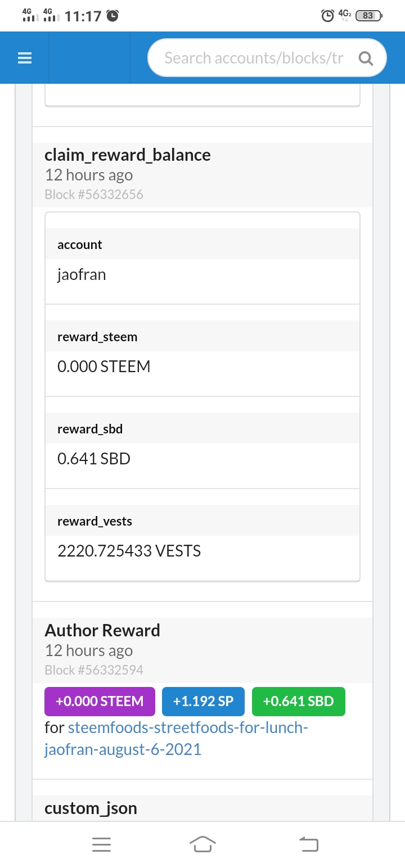
Task: Click the +1.192 SP blue badge
Action: [x=202, y=701]
